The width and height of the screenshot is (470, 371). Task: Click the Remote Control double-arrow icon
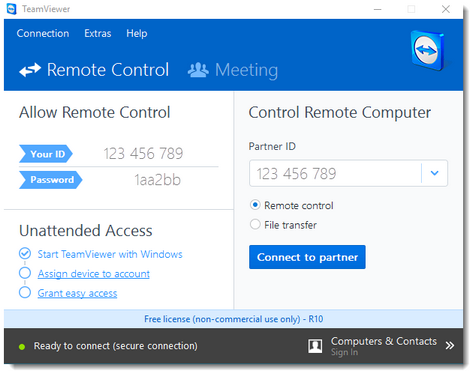pos(30,70)
